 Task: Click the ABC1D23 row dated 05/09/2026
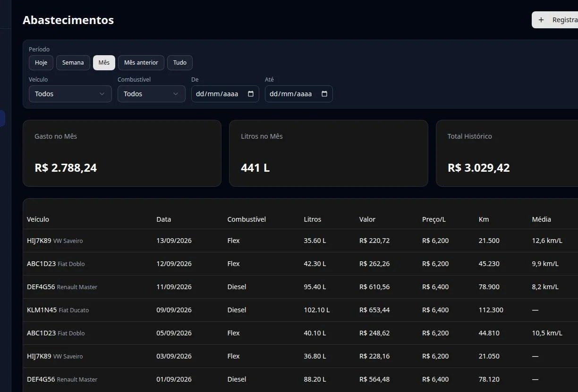coord(300,333)
